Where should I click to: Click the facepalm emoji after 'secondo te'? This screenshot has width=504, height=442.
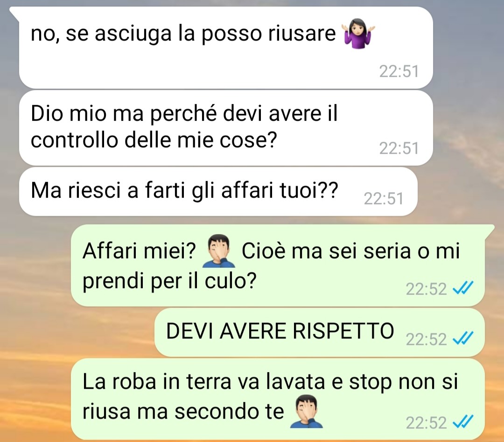(306, 412)
